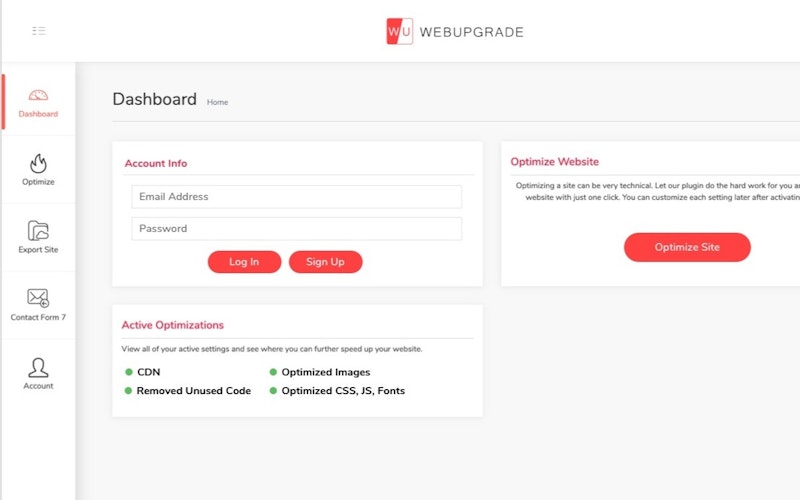Click the Account Info heading
Viewport: 800px width, 500px height.
pyautogui.click(x=156, y=163)
